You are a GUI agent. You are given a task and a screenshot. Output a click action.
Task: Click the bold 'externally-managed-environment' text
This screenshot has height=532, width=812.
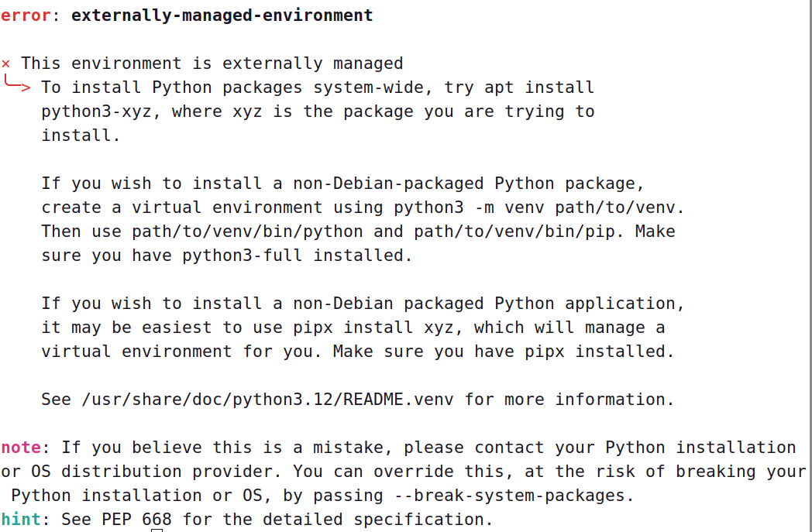tap(222, 15)
